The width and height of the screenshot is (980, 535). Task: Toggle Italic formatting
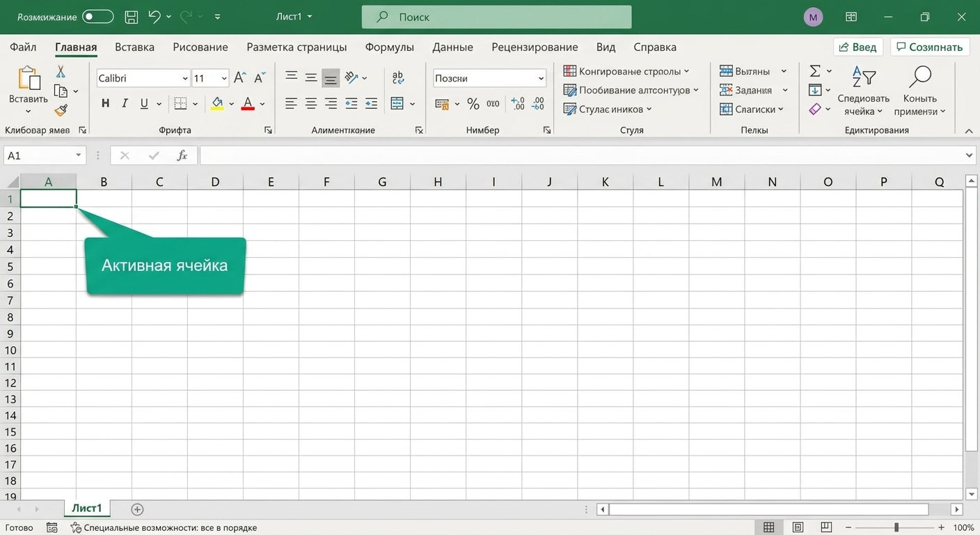pos(125,104)
